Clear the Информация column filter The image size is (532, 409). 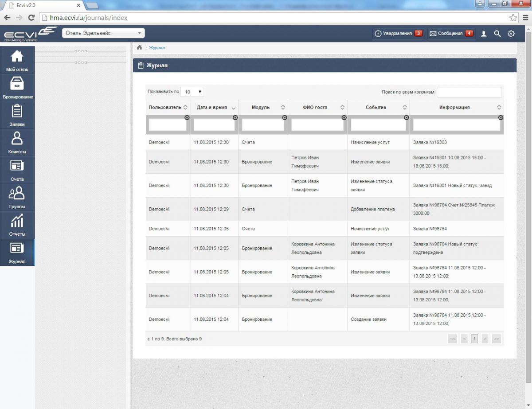pyautogui.click(x=501, y=117)
